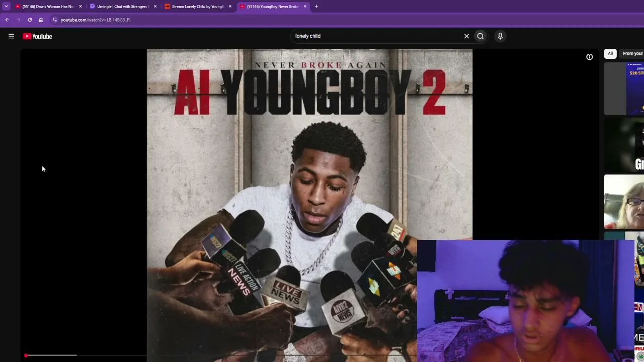Expand the browser tab search dropdown
644x362 pixels.
pyautogui.click(x=6, y=7)
